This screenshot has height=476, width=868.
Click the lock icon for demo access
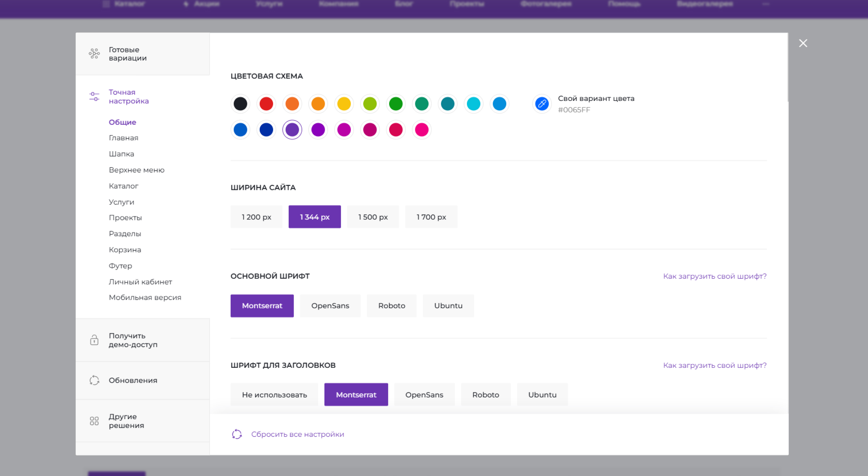coord(94,340)
